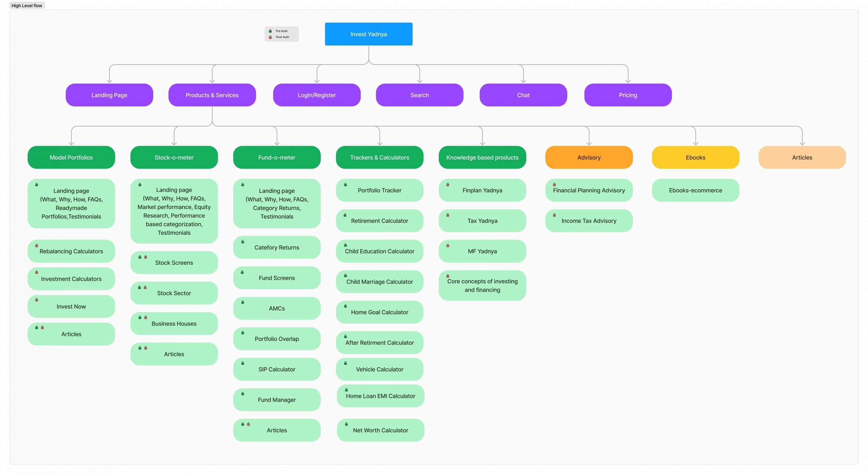Click the red lock icon on Rebalancing Calculators

click(x=37, y=245)
